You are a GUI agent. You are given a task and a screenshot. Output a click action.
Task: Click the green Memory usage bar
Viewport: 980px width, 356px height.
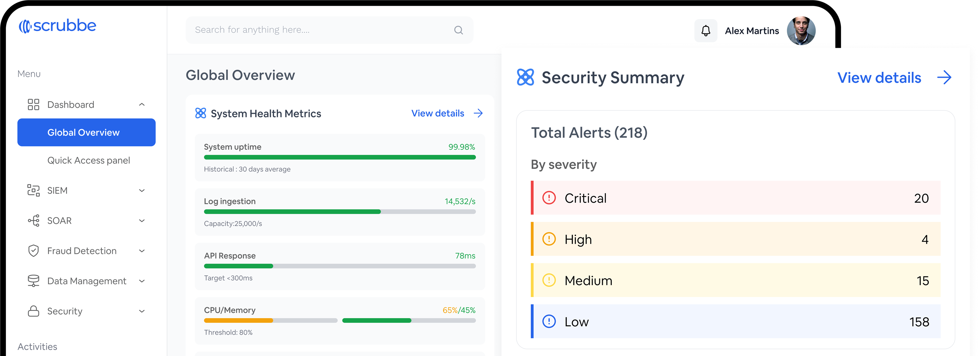point(409,321)
